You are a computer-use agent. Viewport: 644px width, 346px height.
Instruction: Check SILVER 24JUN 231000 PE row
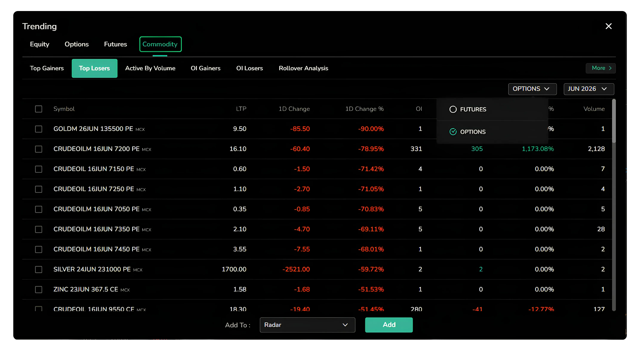[x=38, y=269]
